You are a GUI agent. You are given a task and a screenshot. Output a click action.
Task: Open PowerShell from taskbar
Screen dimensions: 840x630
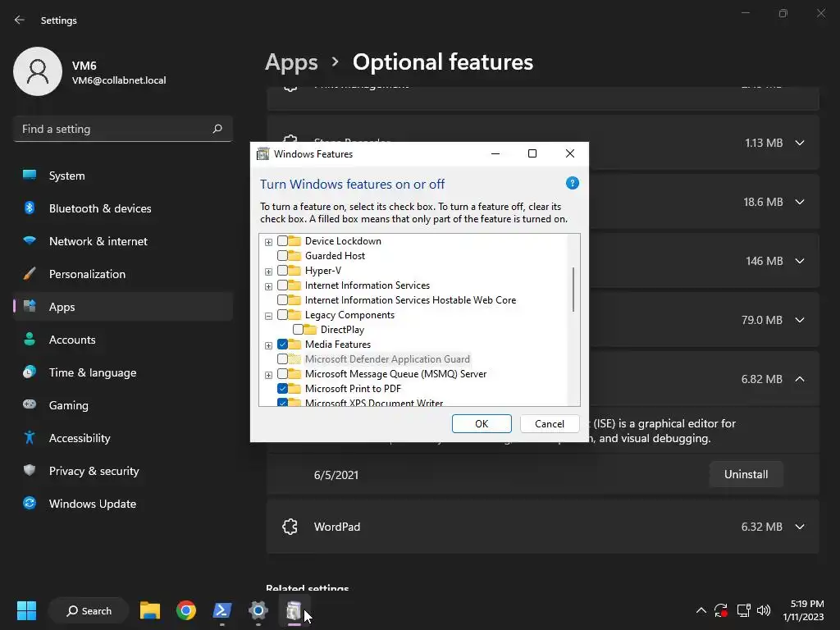pos(221,610)
